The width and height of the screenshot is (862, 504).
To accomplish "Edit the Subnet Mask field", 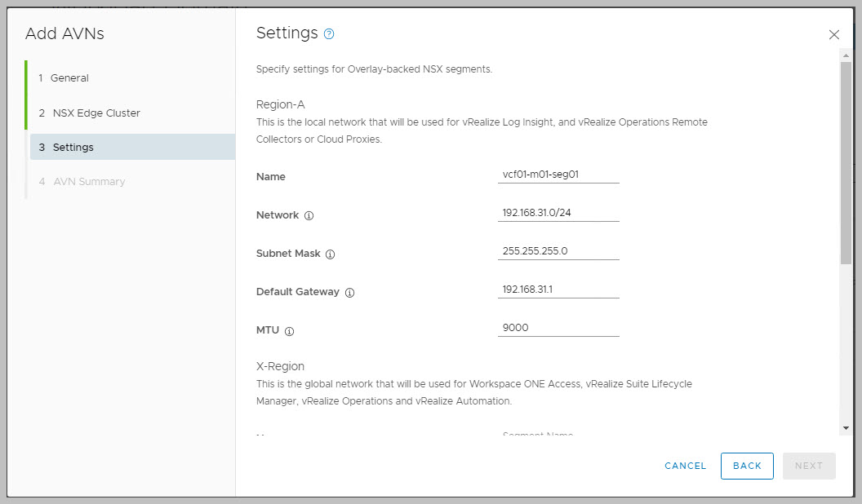I will (558, 251).
